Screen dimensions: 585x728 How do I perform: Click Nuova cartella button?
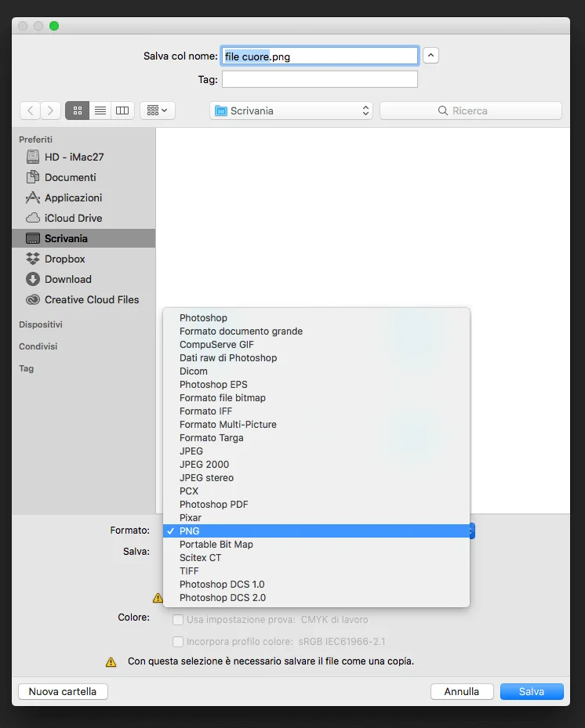coord(63,691)
